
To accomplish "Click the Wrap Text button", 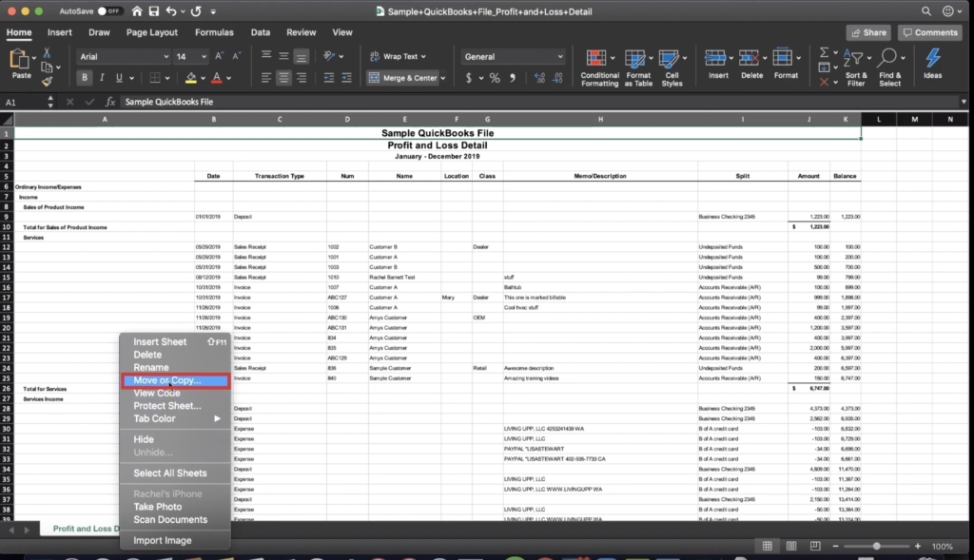I will (x=398, y=56).
